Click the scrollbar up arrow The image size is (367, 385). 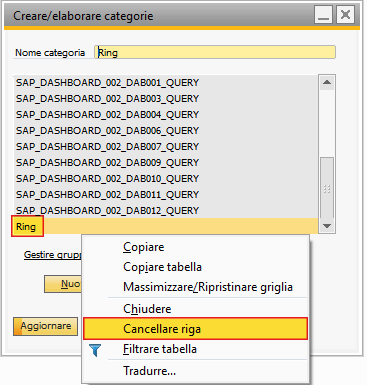[x=327, y=82]
